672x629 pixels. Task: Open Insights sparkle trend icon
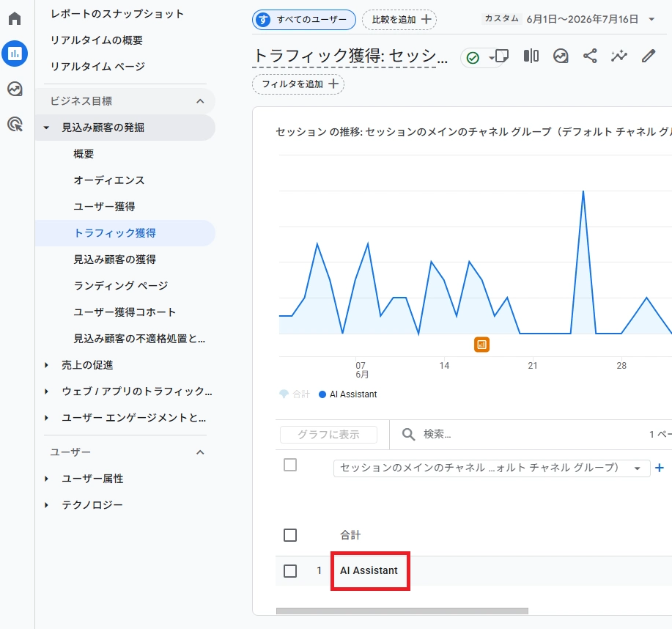[x=619, y=56]
